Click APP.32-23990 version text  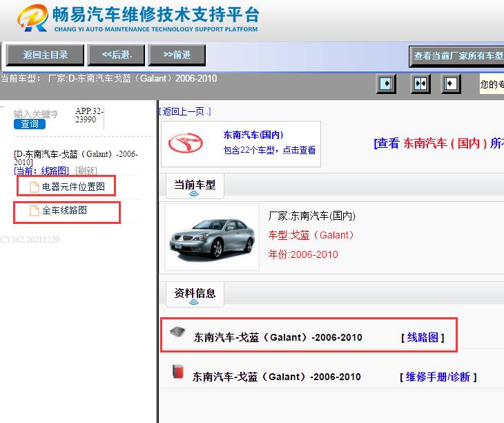point(89,115)
